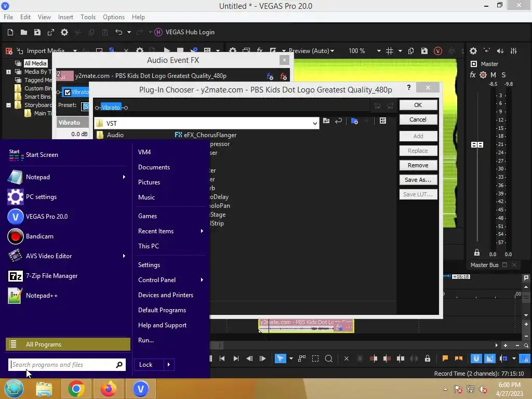Save the project using the disk icon
The image size is (532, 399).
click(37, 32)
